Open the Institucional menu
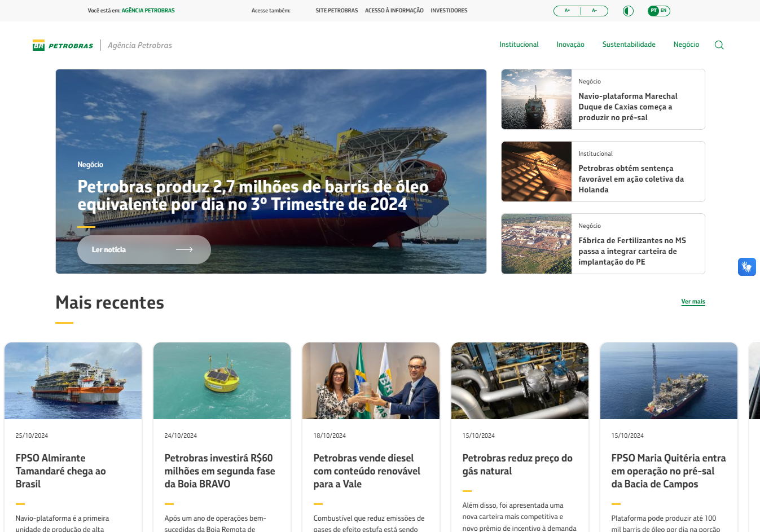 point(519,45)
